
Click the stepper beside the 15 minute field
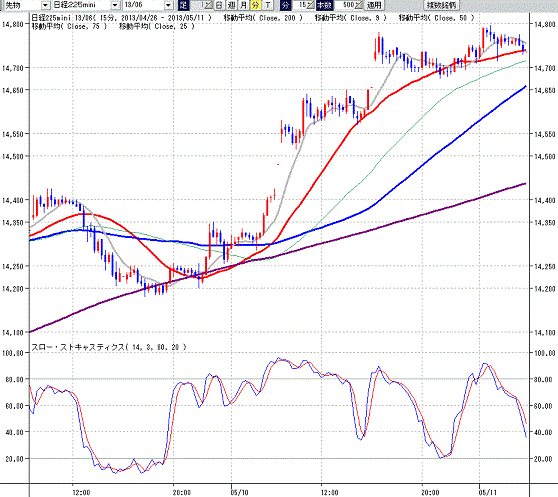pos(311,5)
